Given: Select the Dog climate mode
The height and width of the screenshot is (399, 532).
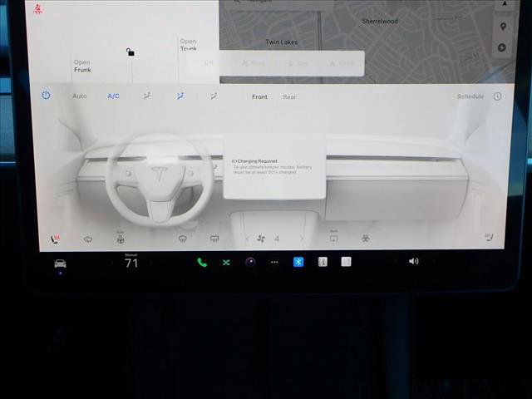Looking at the screenshot, I should (298, 63).
